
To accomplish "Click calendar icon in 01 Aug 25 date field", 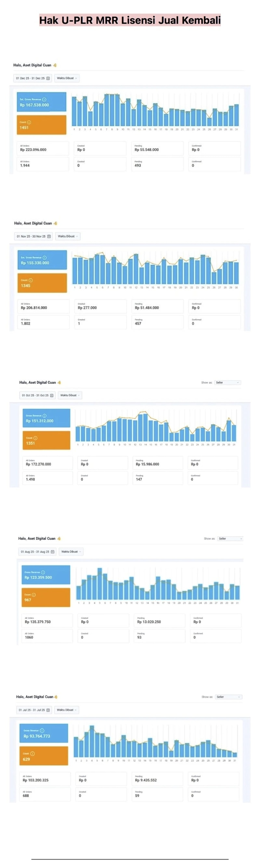I will pyautogui.click(x=53, y=552).
